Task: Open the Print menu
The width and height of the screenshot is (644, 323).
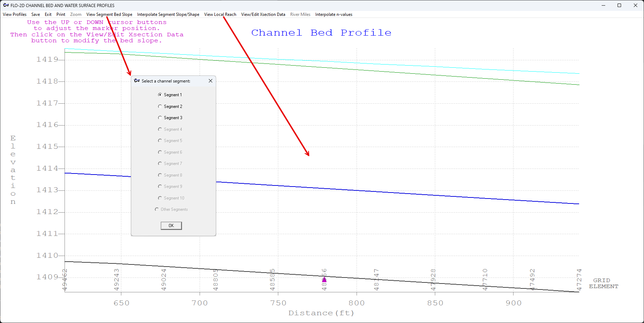Action: click(61, 14)
